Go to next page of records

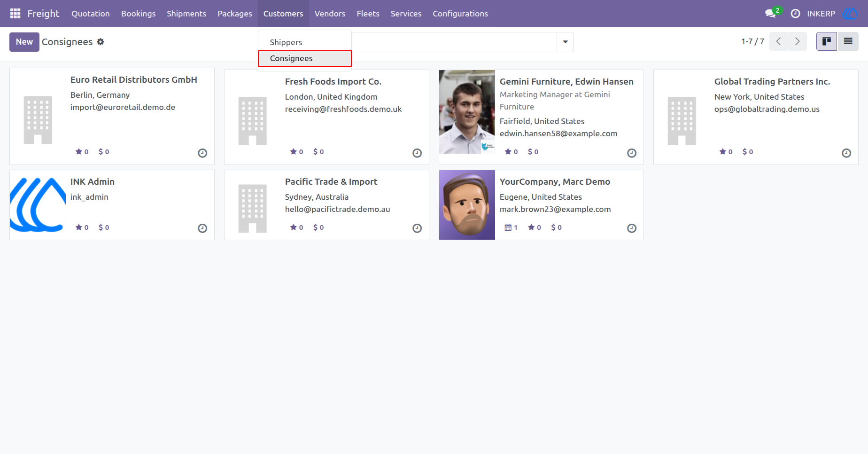click(798, 41)
